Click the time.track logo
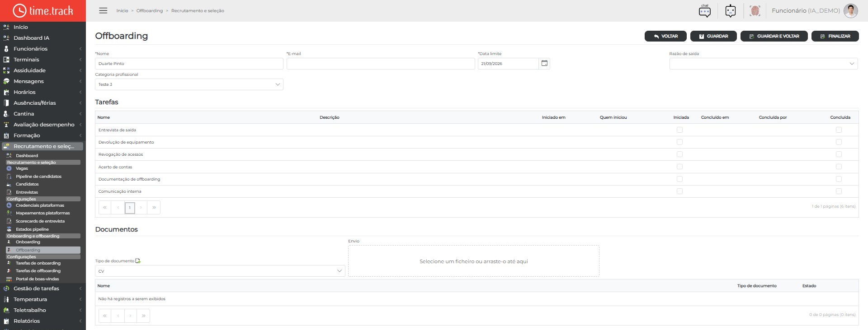This screenshot has width=868, height=330. tap(43, 11)
